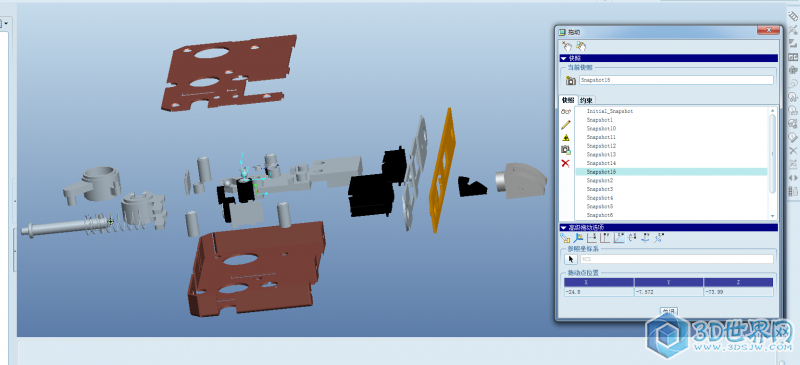The image size is (800, 365).
Task: Click the pencil icon beside the snapshot list
Action: point(566,125)
